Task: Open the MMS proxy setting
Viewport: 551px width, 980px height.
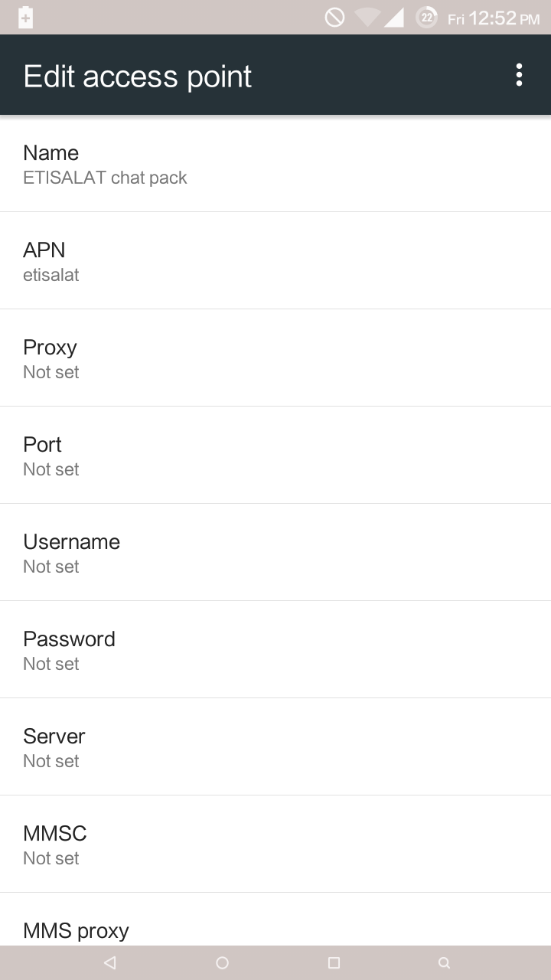Action: click(275, 929)
